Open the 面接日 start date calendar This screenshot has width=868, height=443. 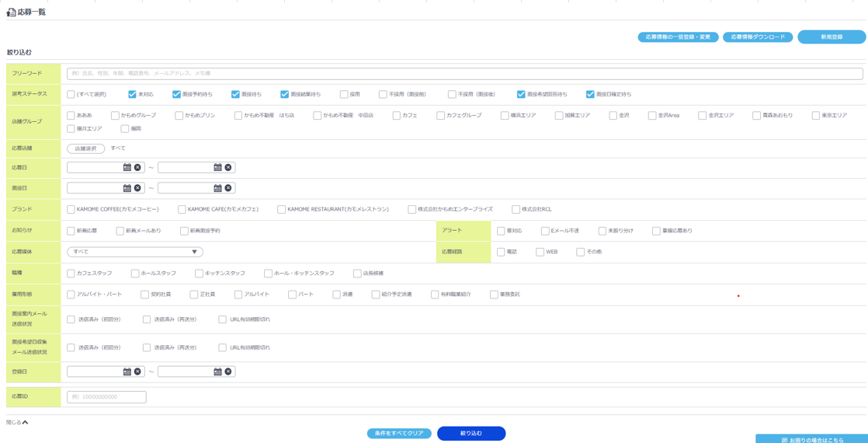click(127, 188)
